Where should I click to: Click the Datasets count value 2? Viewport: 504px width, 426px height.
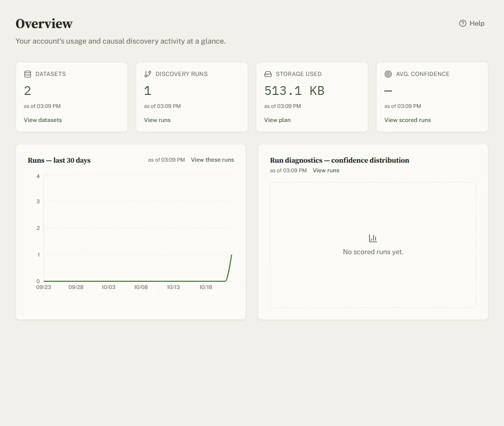click(x=28, y=91)
